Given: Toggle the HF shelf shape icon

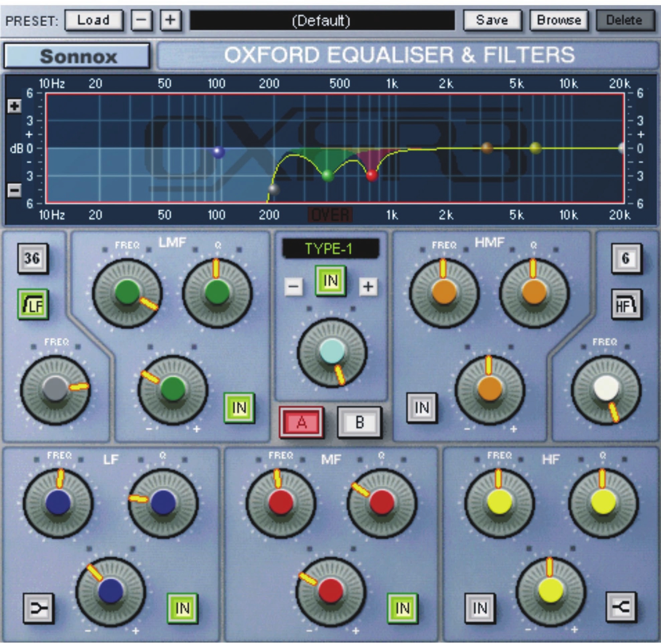Looking at the screenshot, I should pos(621,608).
